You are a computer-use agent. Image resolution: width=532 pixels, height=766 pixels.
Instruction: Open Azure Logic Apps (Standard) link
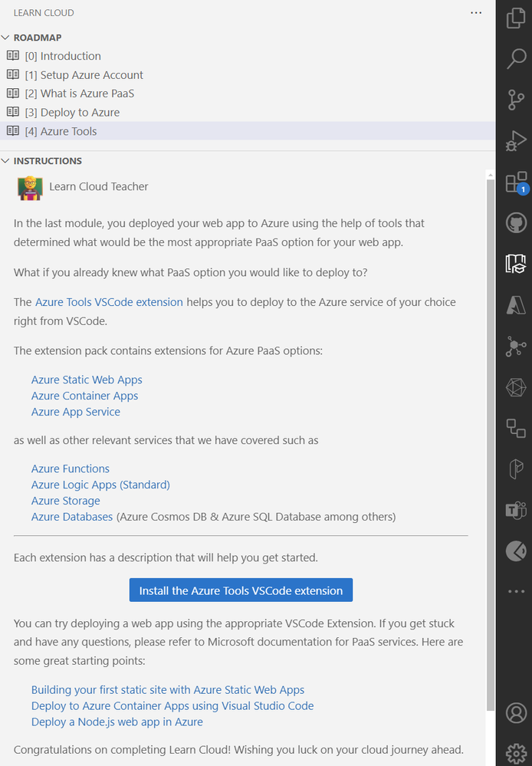click(x=100, y=485)
